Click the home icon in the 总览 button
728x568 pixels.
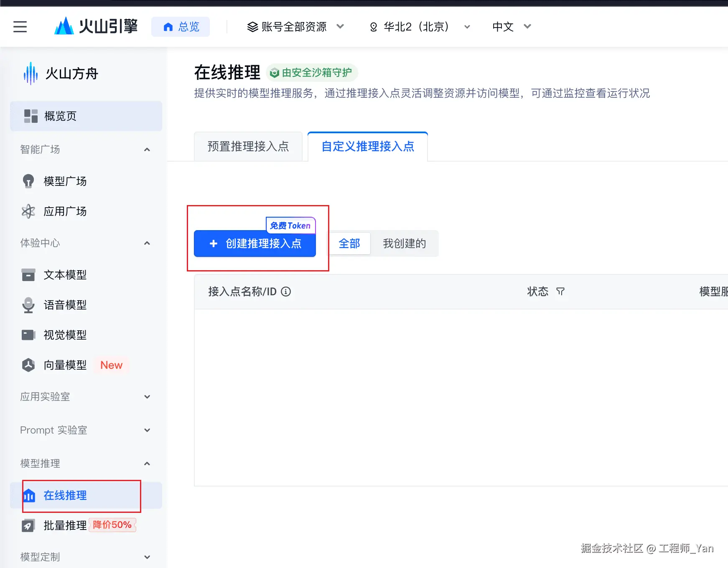(168, 27)
